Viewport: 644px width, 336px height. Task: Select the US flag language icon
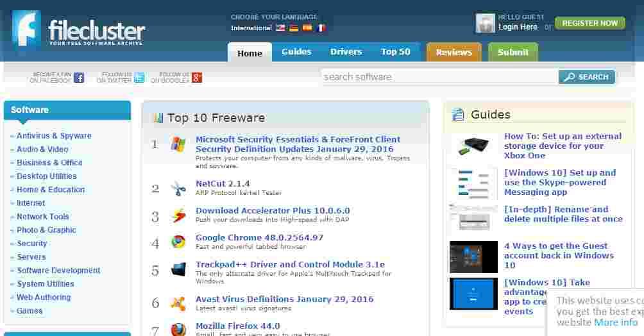coord(280,28)
